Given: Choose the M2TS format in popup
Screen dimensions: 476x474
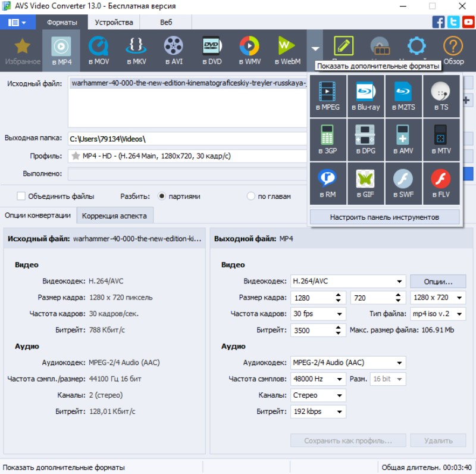Looking at the screenshot, I should coord(403,96).
